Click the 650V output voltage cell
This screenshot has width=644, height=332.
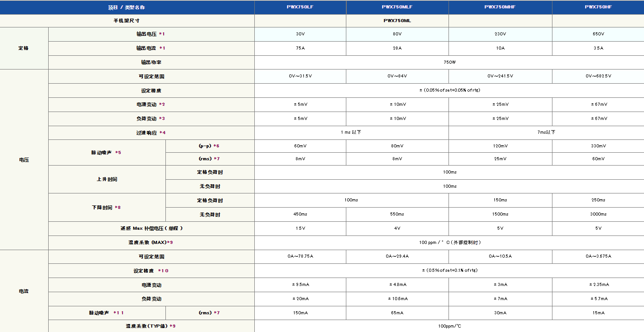click(x=598, y=34)
